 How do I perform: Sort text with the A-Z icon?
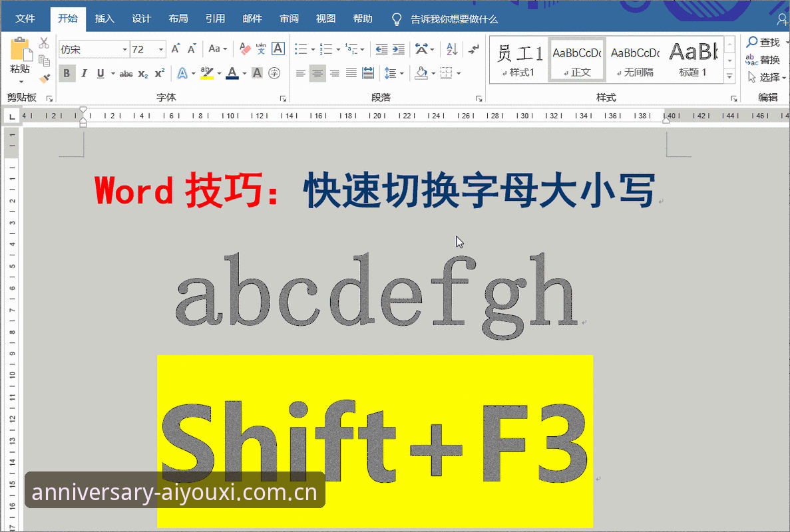point(452,49)
